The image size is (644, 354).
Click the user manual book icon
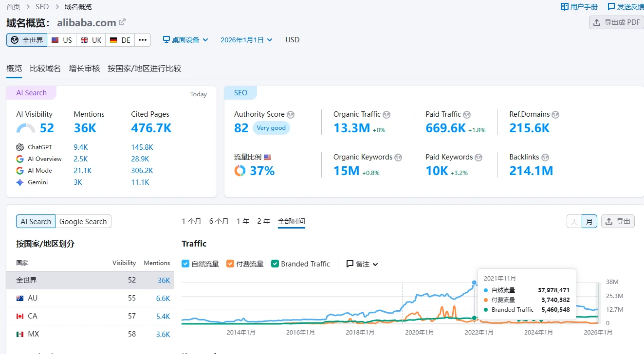(564, 7)
